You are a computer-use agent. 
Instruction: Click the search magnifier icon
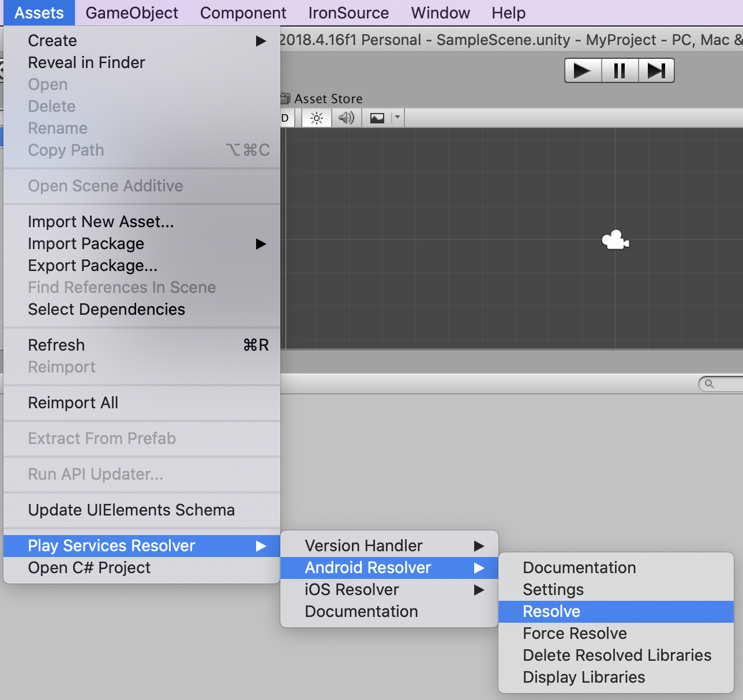click(708, 383)
